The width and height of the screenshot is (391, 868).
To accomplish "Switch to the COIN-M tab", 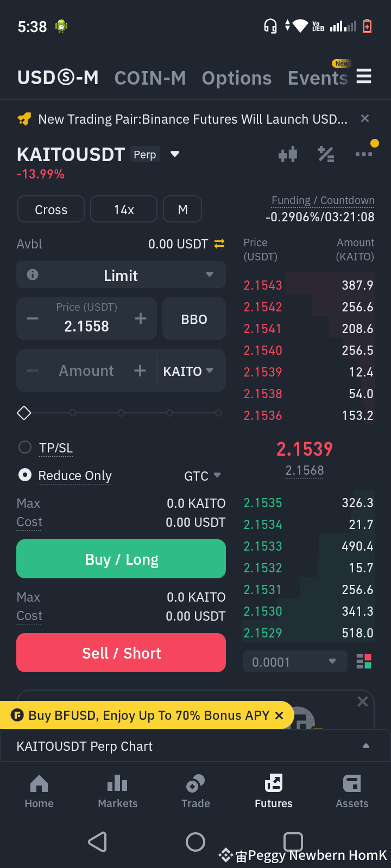I will [150, 78].
